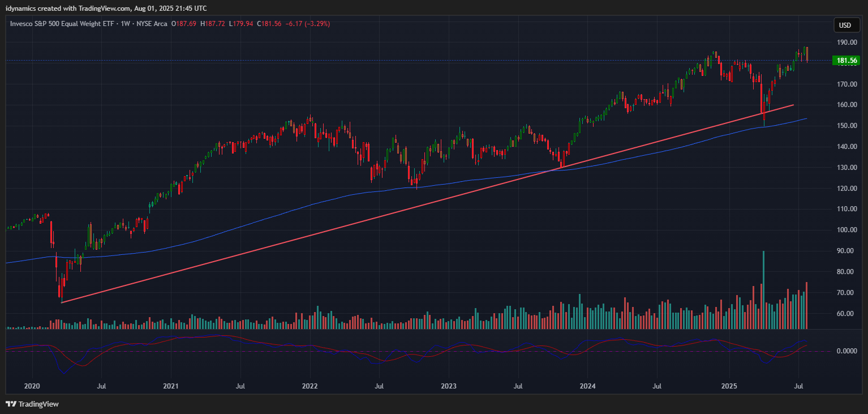Image resolution: width=868 pixels, height=414 pixels.
Task: Click the H187.72 high value
Action: (x=212, y=24)
